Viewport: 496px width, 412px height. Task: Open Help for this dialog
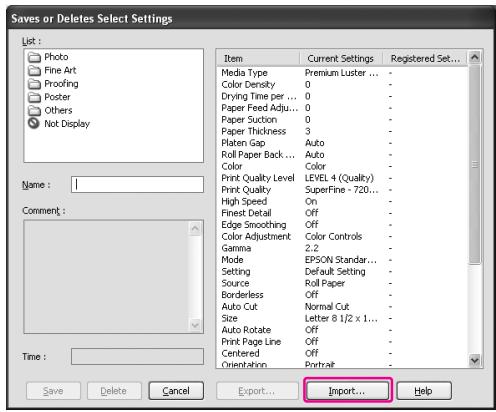pyautogui.click(x=424, y=390)
